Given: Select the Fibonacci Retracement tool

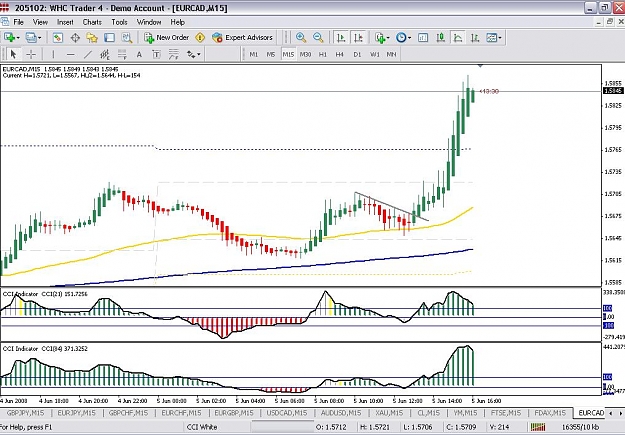Looking at the screenshot, I should 122,54.
